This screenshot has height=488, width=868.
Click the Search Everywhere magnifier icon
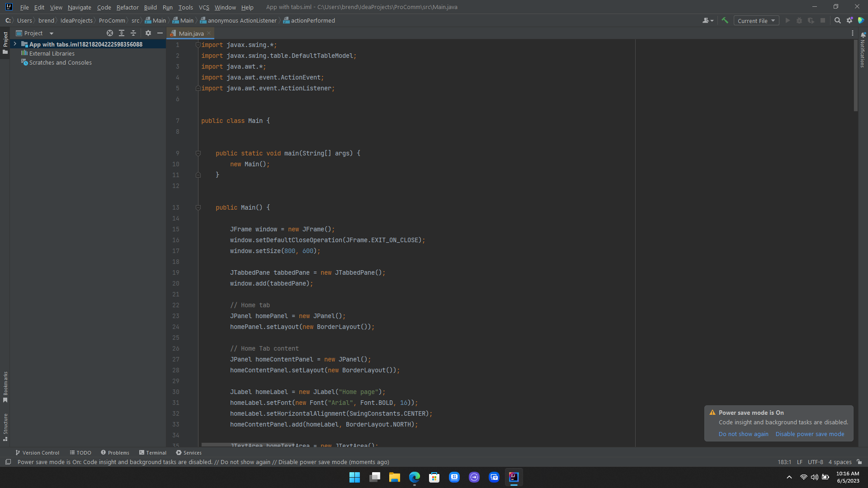coord(837,20)
